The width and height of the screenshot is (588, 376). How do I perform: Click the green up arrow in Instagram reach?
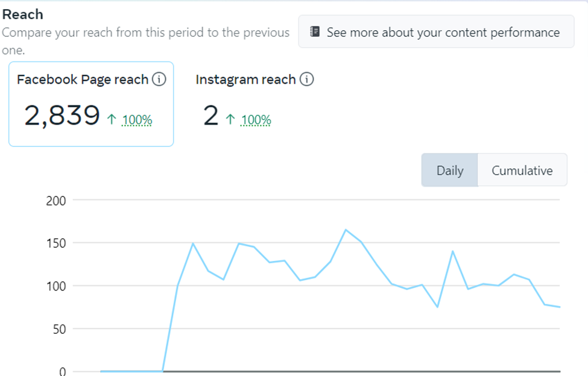tap(230, 120)
